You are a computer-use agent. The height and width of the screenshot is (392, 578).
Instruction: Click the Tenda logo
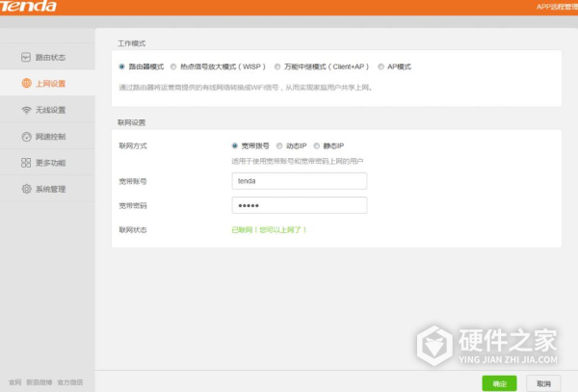pyautogui.click(x=28, y=6)
